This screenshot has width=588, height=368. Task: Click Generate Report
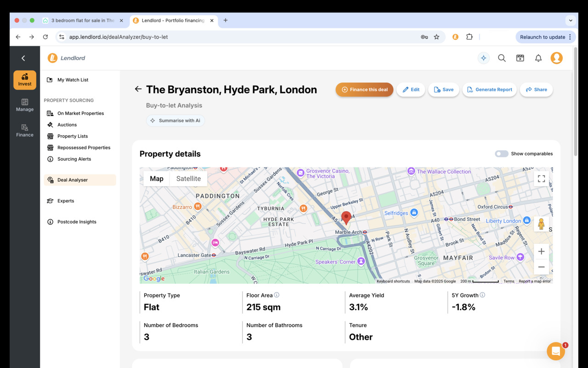click(489, 90)
